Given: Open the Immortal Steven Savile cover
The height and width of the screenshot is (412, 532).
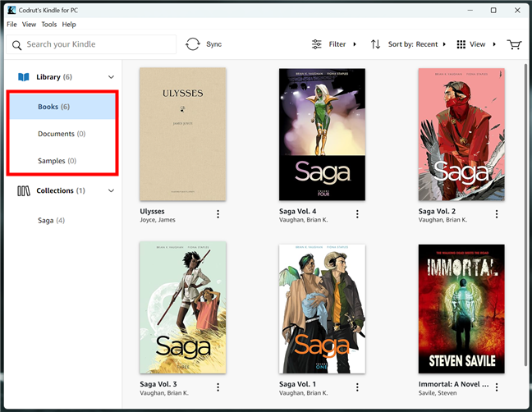Looking at the screenshot, I should tap(461, 309).
